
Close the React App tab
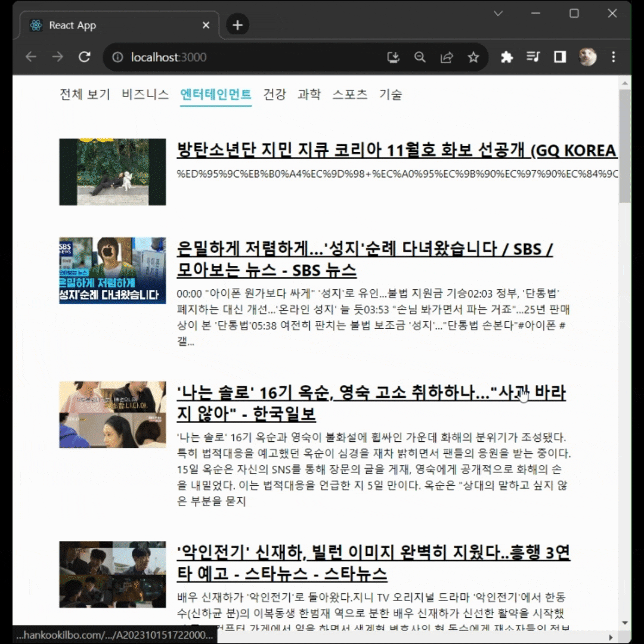(206, 25)
